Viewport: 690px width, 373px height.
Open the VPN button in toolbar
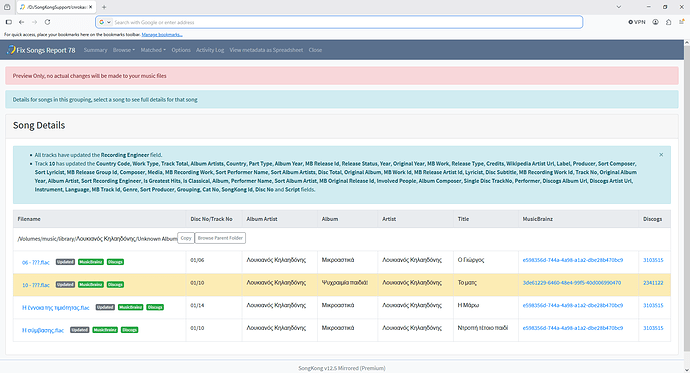[637, 22]
